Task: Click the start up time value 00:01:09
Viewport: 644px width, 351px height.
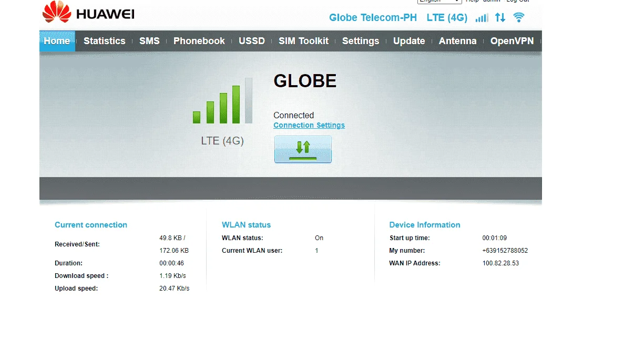Action: coord(495,238)
